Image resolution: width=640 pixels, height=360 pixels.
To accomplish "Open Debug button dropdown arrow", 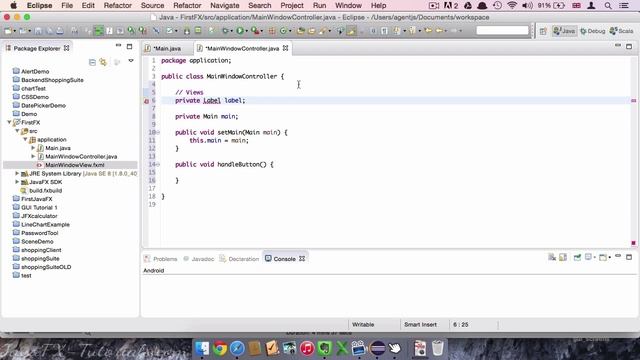I will pos(231,31).
